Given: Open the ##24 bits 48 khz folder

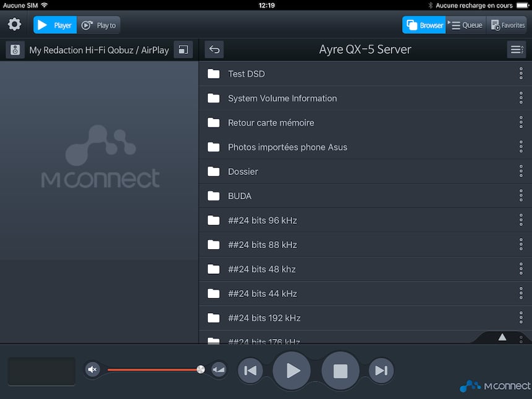Looking at the screenshot, I should click(x=365, y=269).
